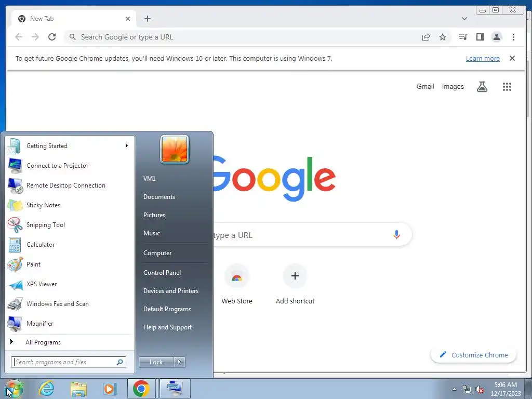Click the user account picture

(175, 149)
